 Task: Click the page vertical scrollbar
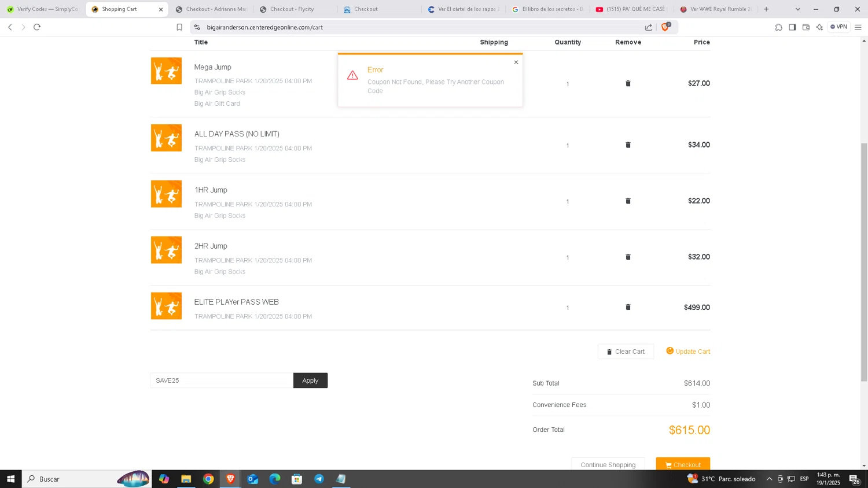(x=864, y=262)
